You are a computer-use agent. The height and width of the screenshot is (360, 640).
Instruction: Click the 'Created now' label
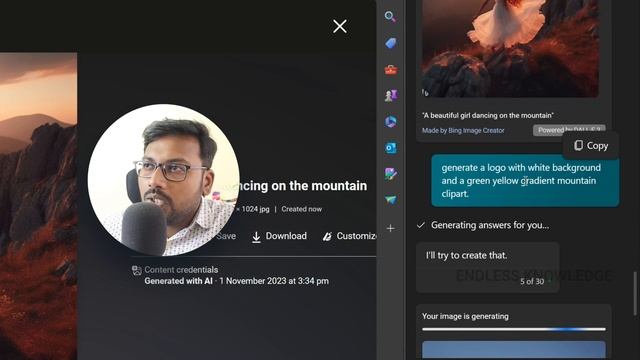point(302,209)
